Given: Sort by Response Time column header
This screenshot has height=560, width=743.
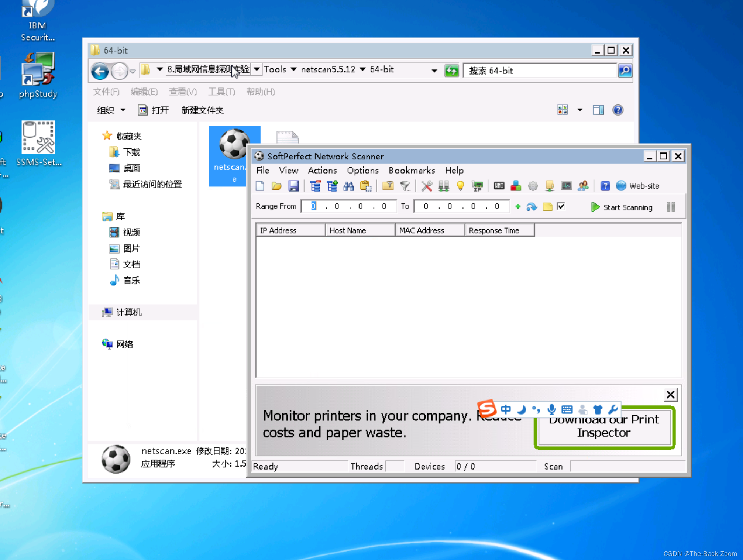Looking at the screenshot, I should coord(499,230).
